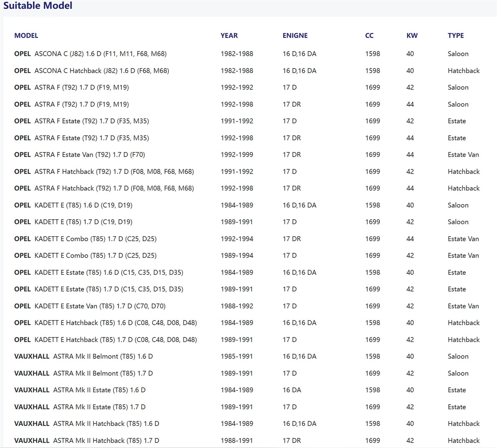Click year 1988-1992 cell
This screenshot has width=497, height=448.
coord(237,306)
